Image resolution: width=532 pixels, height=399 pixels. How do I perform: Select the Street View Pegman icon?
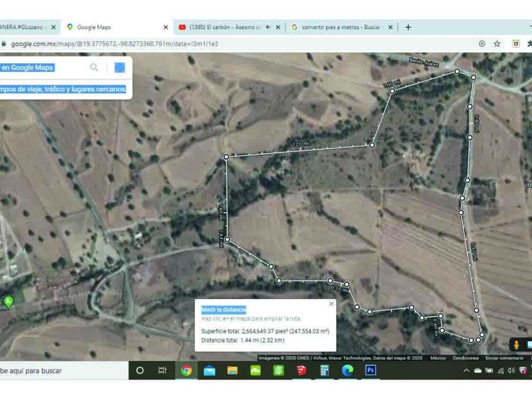[517, 345]
